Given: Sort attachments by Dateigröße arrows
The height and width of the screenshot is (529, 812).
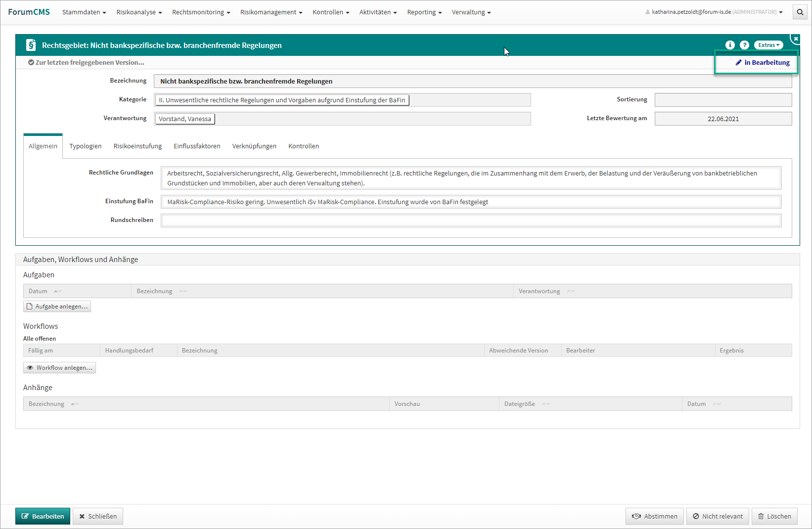Looking at the screenshot, I should coord(545,404).
